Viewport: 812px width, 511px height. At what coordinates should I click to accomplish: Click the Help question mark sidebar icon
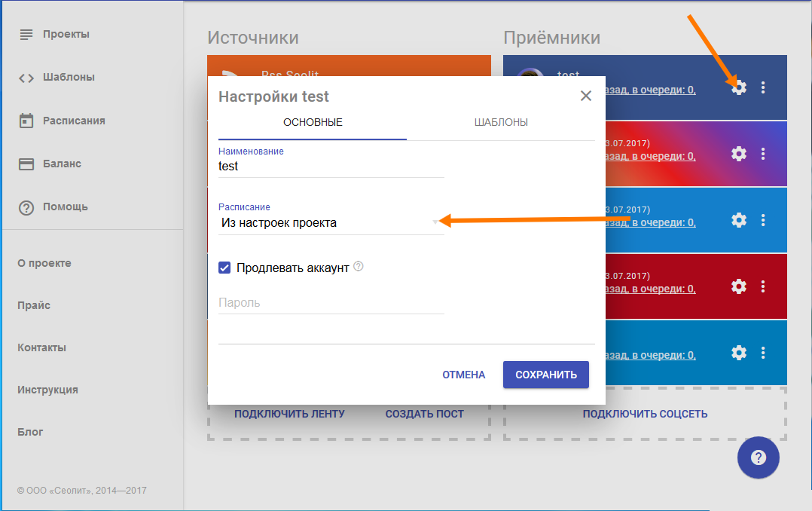[26, 207]
